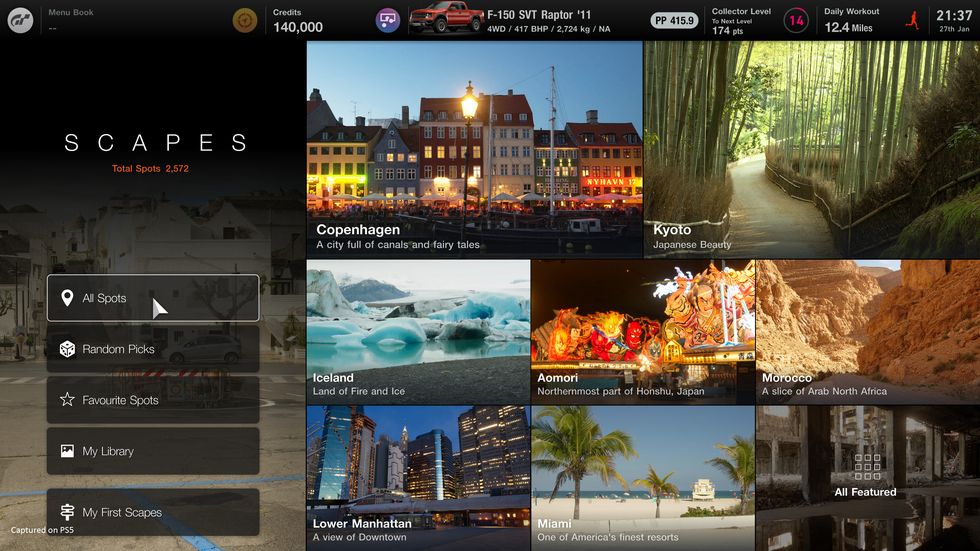
Task: Click the Daily Workout runner icon
Action: click(x=912, y=20)
